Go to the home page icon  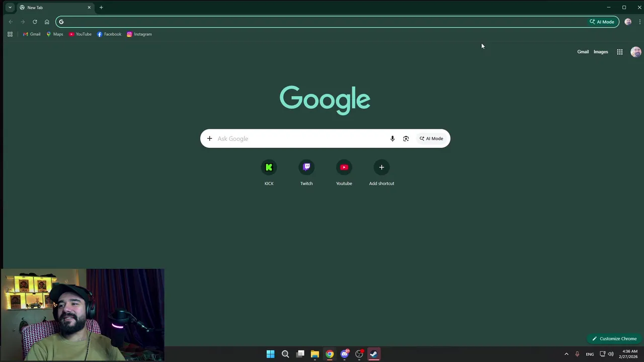coord(47,22)
